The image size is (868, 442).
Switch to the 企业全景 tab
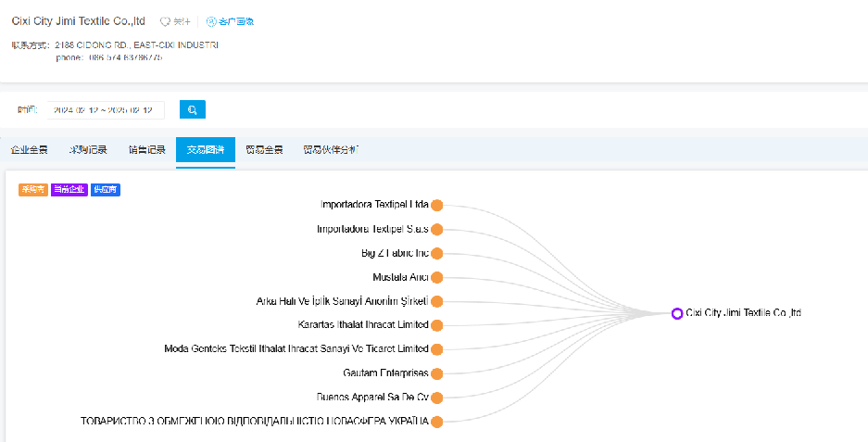point(29,149)
